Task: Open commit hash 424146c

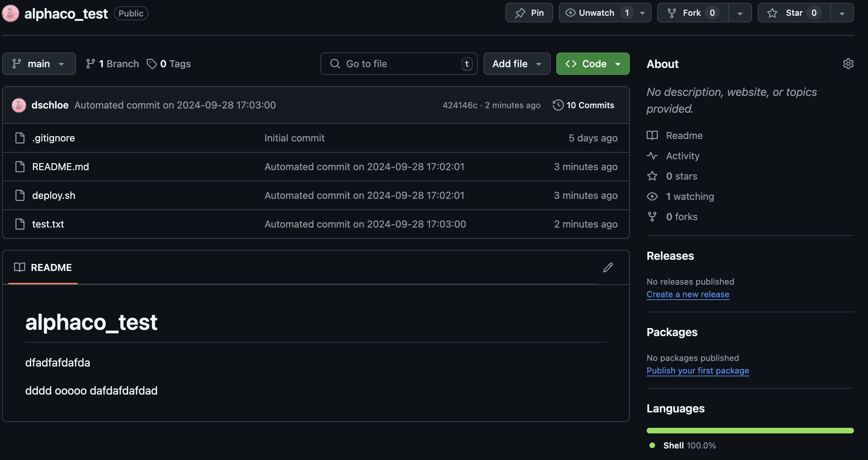Action: tap(460, 105)
